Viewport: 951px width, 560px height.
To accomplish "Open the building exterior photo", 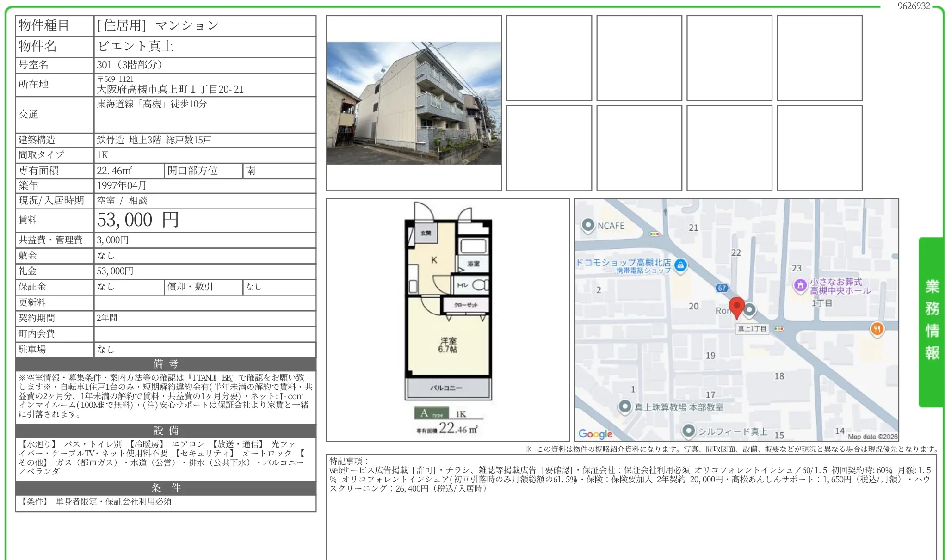I will 414,103.
